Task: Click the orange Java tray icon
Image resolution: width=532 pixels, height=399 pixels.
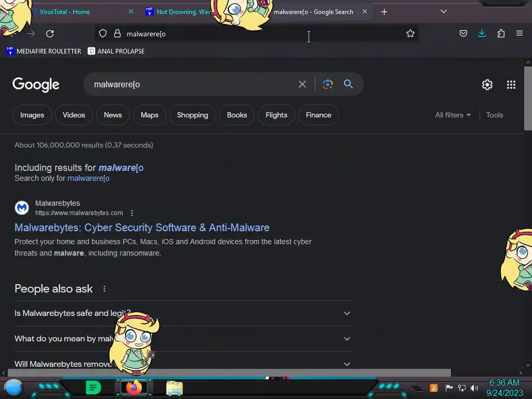Action: coord(434,388)
